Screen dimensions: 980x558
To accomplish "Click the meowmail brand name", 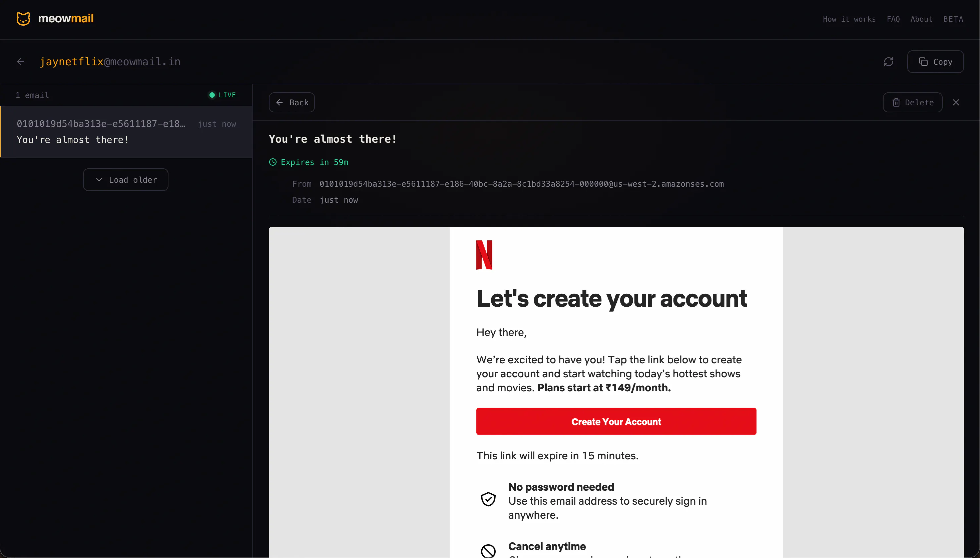I will click(x=66, y=18).
